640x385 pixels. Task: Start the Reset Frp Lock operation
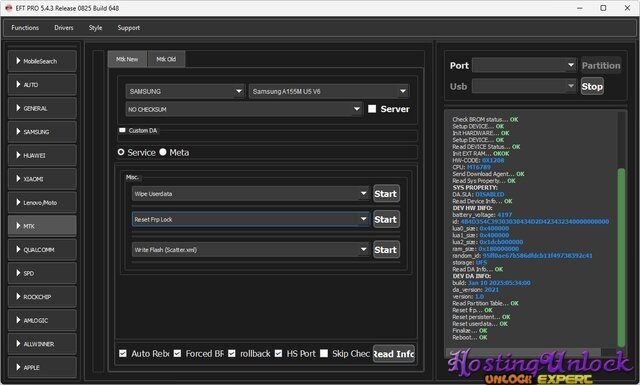tap(386, 219)
